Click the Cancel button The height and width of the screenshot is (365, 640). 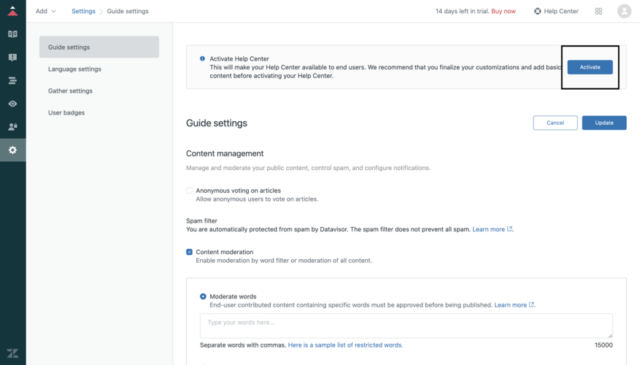[555, 123]
